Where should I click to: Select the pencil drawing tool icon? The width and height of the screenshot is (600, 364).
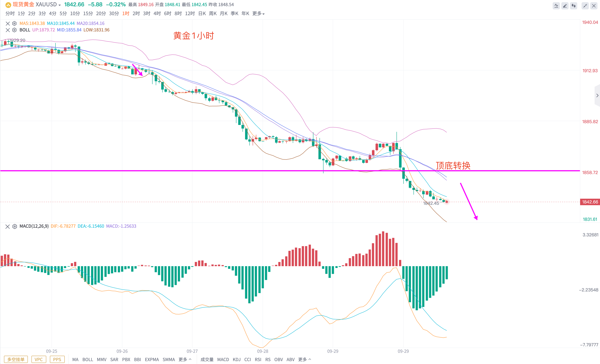pos(565,6)
